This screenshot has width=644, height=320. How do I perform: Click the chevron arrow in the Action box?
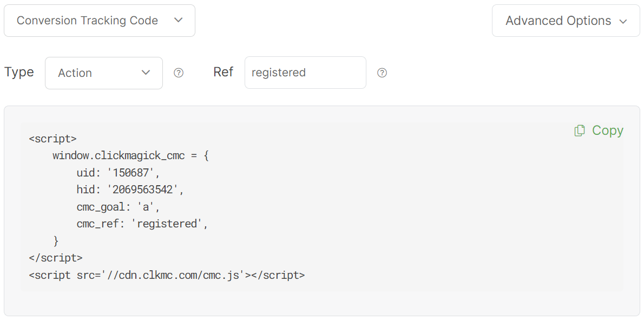(146, 73)
